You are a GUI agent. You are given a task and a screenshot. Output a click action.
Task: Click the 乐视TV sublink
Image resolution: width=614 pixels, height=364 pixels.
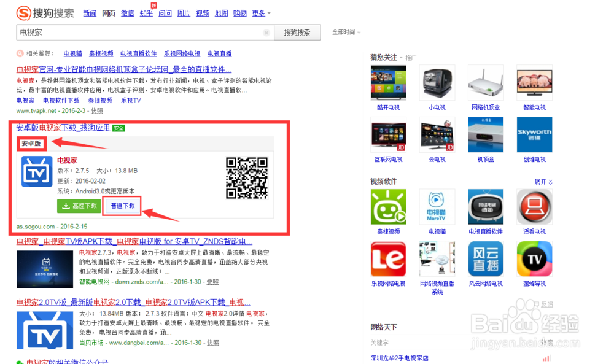[131, 100]
